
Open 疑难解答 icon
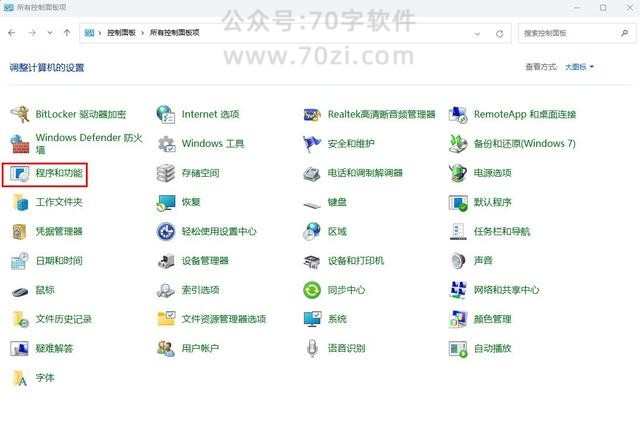click(x=19, y=349)
